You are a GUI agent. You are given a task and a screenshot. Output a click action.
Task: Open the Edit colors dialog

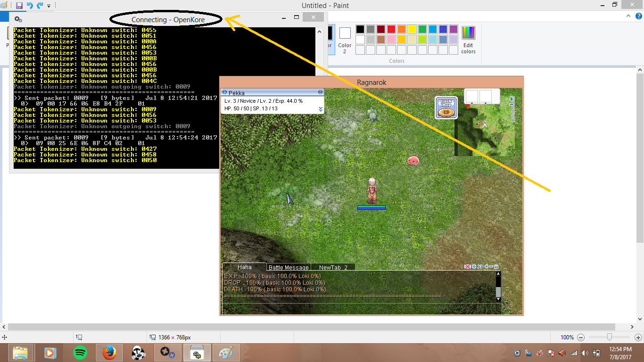point(468,40)
